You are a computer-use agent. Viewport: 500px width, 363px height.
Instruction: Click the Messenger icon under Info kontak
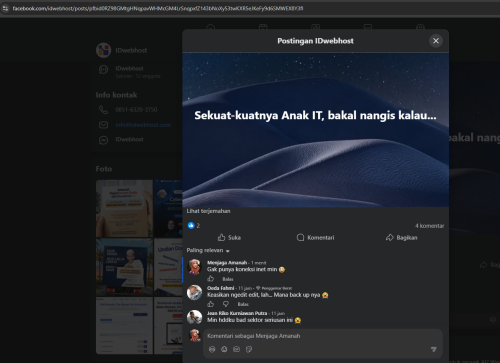point(103,140)
